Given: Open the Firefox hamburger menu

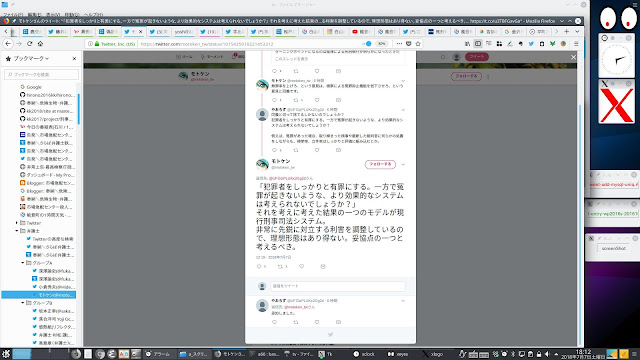Looking at the screenshot, I should point(576,44).
